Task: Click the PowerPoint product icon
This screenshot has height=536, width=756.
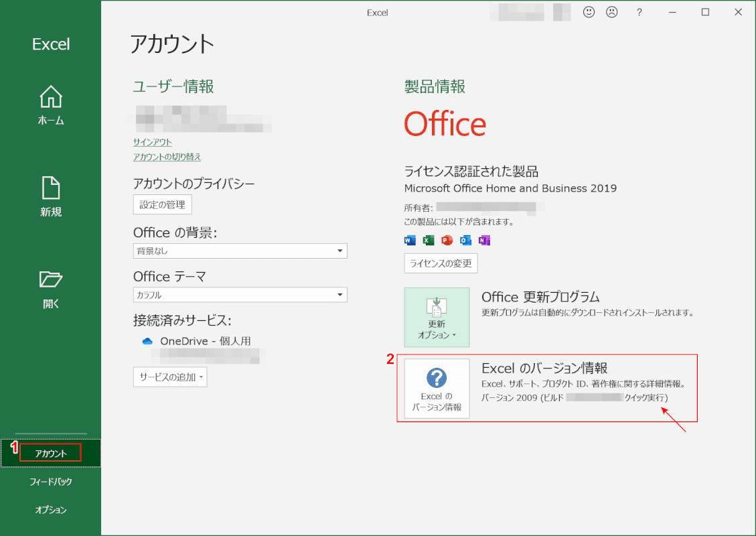Action: point(447,240)
